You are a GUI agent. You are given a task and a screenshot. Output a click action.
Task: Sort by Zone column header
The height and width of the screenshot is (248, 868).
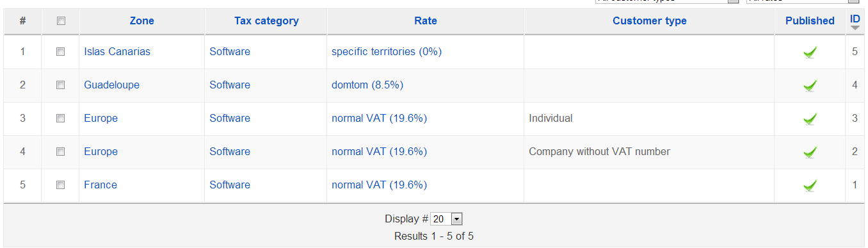point(141,21)
